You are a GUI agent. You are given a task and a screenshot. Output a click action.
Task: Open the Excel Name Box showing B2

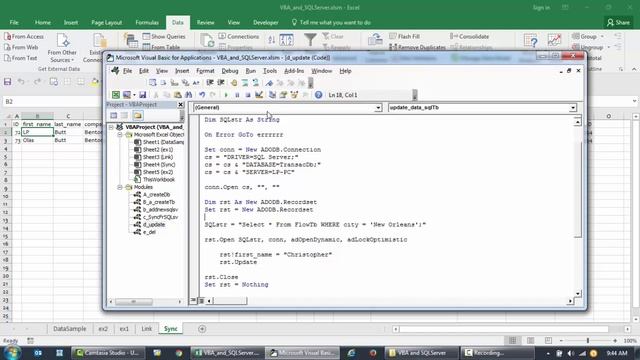click(x=51, y=101)
